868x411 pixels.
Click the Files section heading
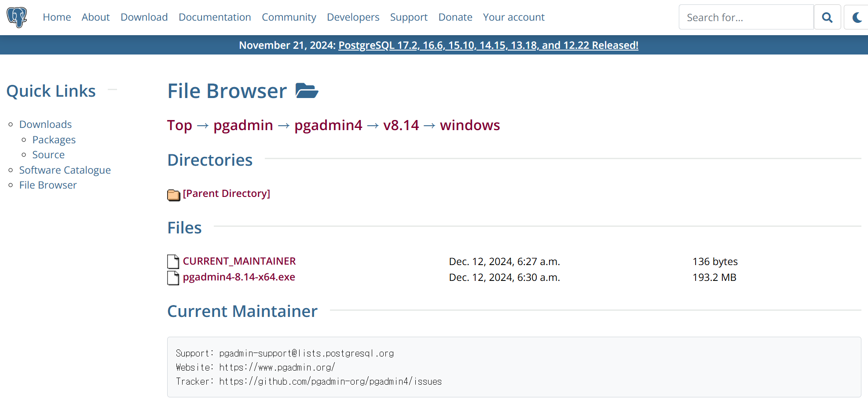point(184,228)
